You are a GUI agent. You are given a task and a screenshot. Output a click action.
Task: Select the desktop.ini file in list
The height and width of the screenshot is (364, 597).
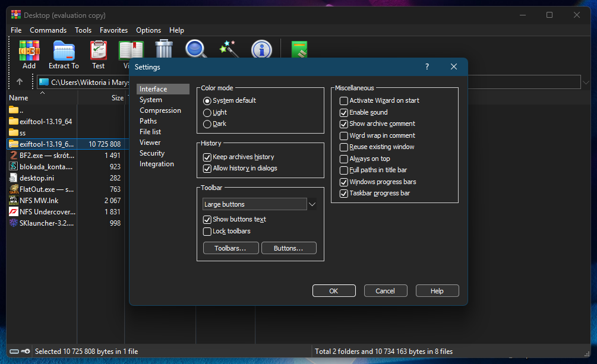[x=37, y=178]
